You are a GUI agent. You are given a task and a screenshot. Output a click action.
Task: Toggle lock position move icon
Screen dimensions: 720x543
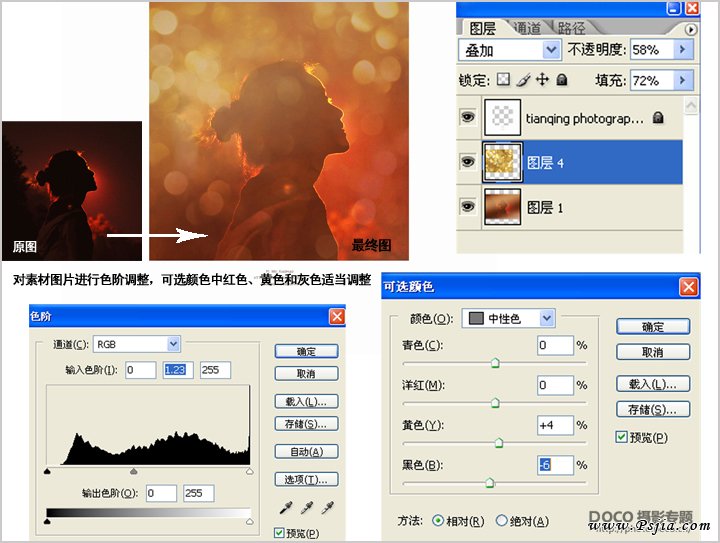pyautogui.click(x=542, y=79)
